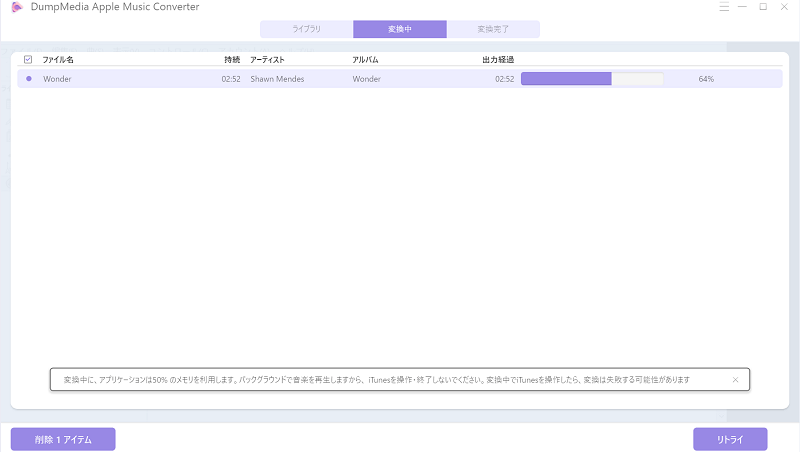Click the アルバム column header

click(365, 60)
